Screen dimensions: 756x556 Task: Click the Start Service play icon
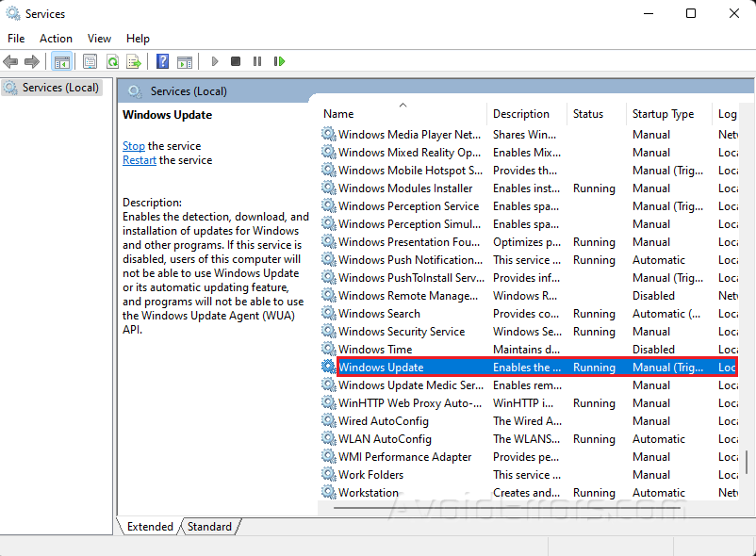point(215,61)
